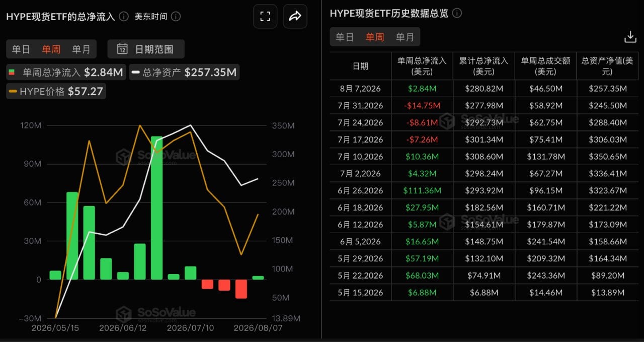The width and height of the screenshot is (644, 342).
Task: Click the $111.36M net inflow cell
Action: pos(422,190)
